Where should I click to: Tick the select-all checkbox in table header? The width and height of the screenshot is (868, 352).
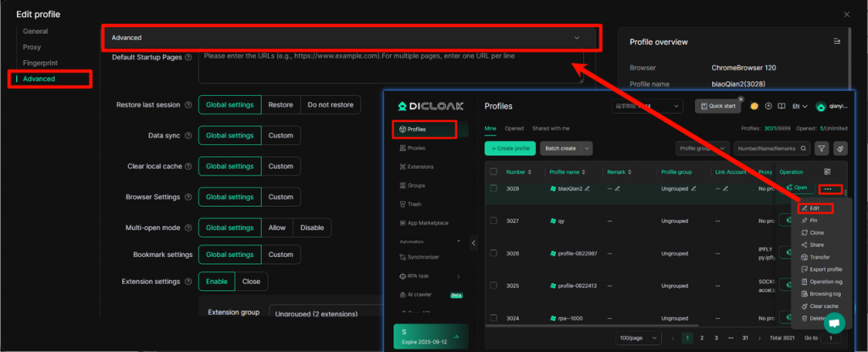(493, 172)
